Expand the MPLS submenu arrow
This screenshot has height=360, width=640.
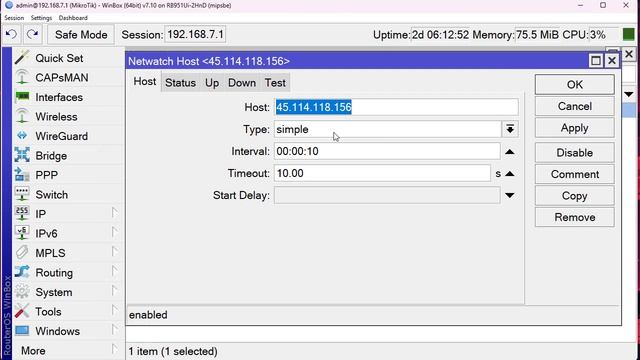pyautogui.click(x=115, y=252)
